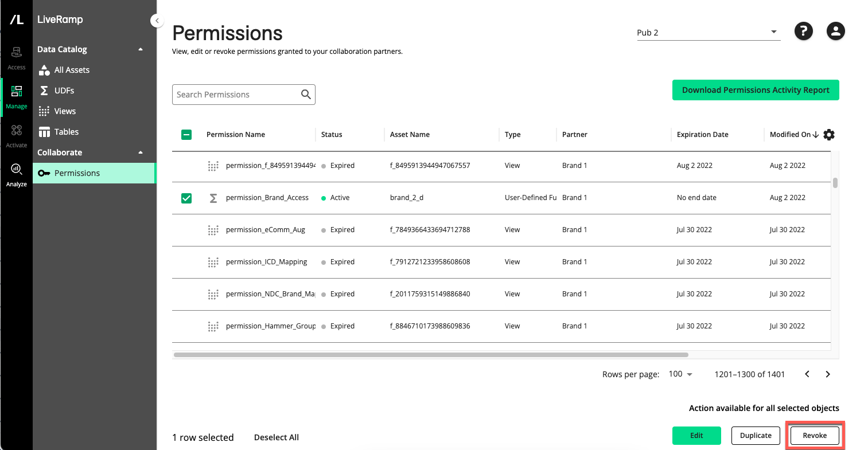Open table column settings gear icon
The height and width of the screenshot is (450, 868).
[829, 135]
